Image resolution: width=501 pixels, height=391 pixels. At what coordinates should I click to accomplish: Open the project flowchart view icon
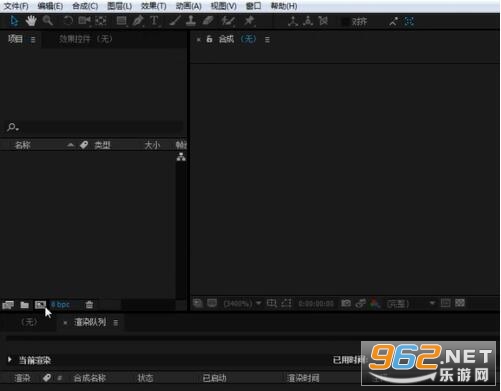181,157
